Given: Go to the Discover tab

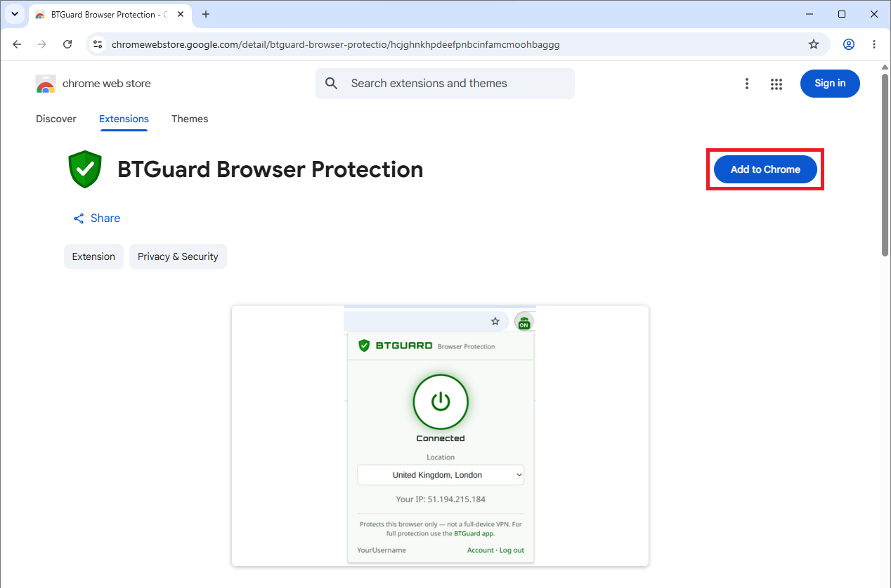Looking at the screenshot, I should pyautogui.click(x=56, y=119).
